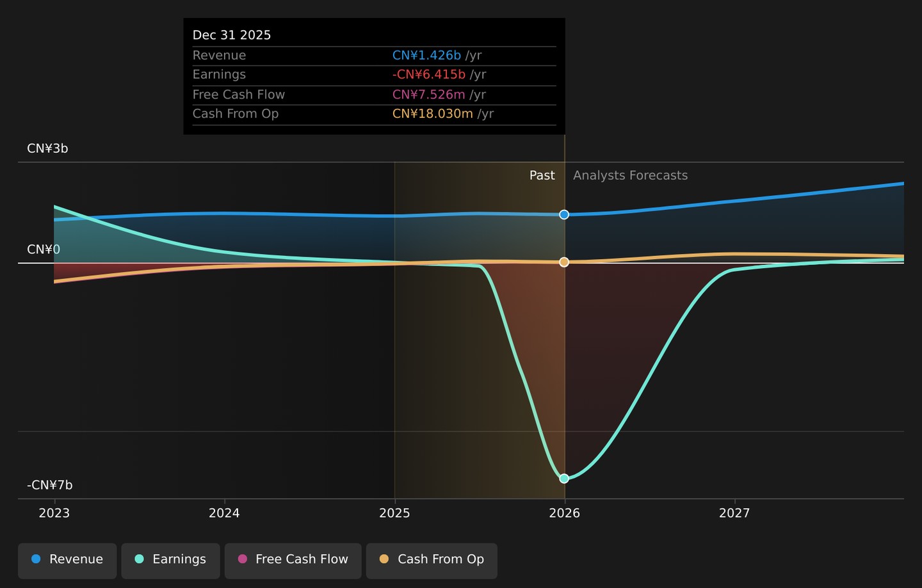Click the blue Revenue legend dot

(36, 559)
